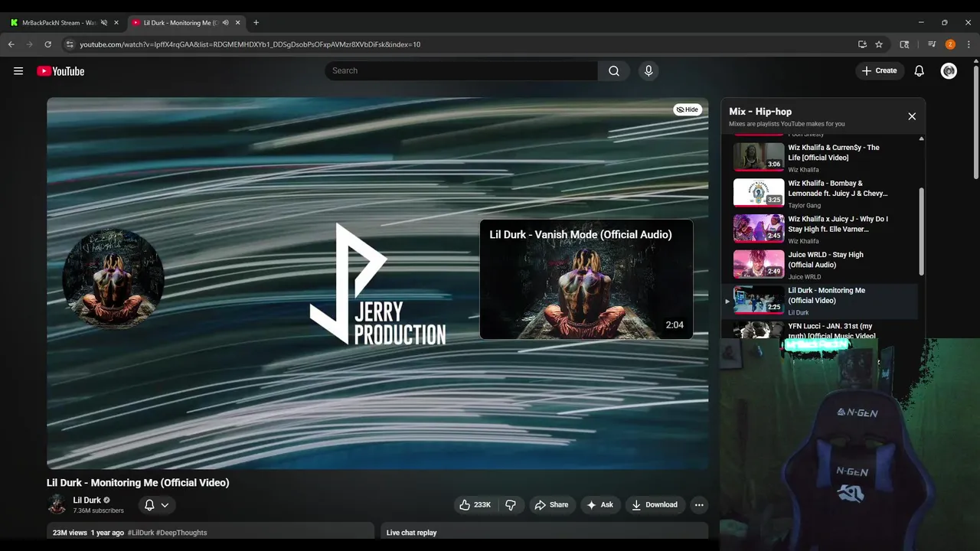This screenshot has height=551, width=980.
Task: Unmute the MrBackPackN Stream tab
Action: click(104, 23)
